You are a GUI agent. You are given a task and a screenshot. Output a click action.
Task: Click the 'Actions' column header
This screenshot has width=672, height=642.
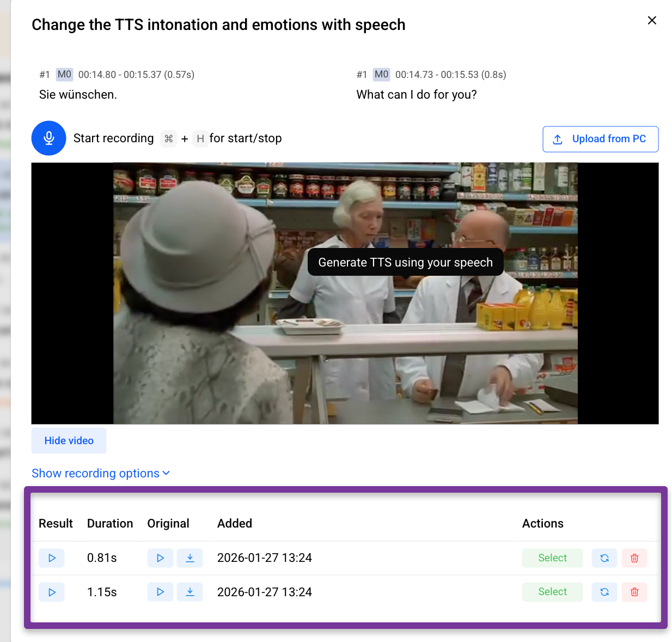click(543, 524)
